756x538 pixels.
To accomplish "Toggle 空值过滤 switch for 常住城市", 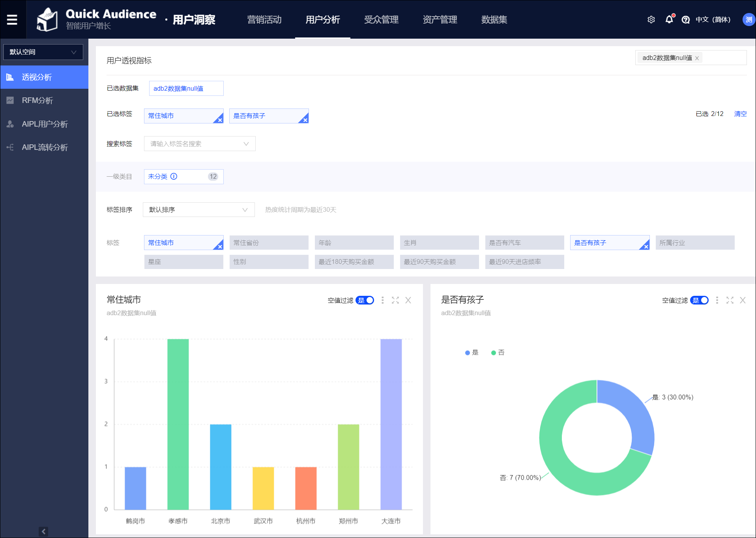I will (x=365, y=300).
